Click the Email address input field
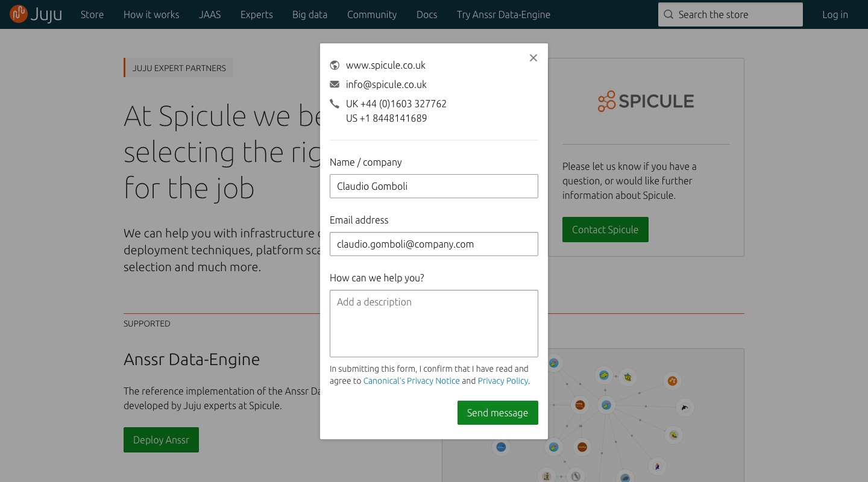 click(x=434, y=244)
